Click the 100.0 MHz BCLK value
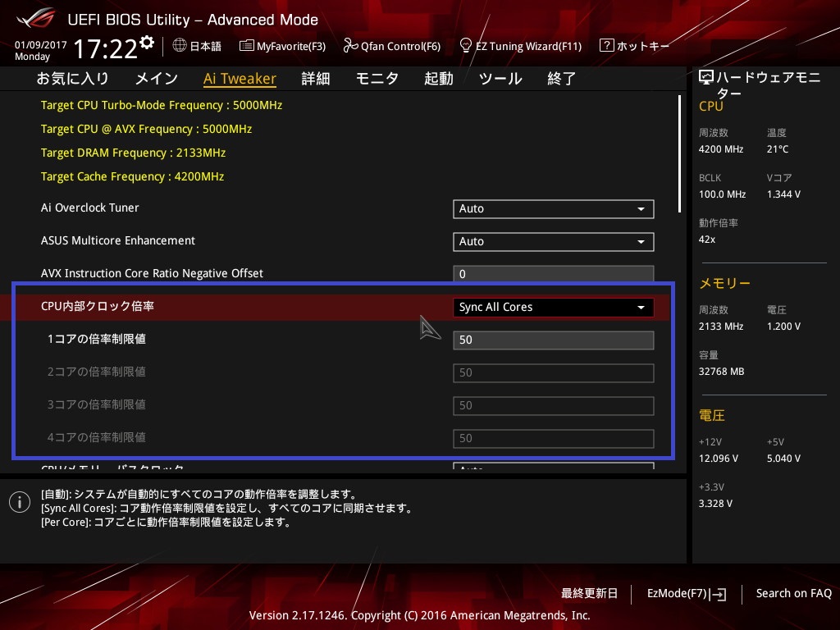The height and width of the screenshot is (630, 840). click(722, 194)
